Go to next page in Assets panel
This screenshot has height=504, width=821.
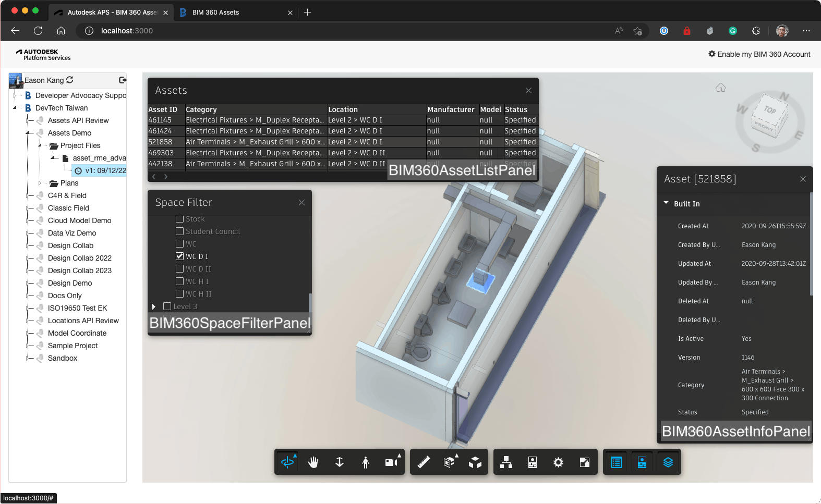tap(166, 177)
